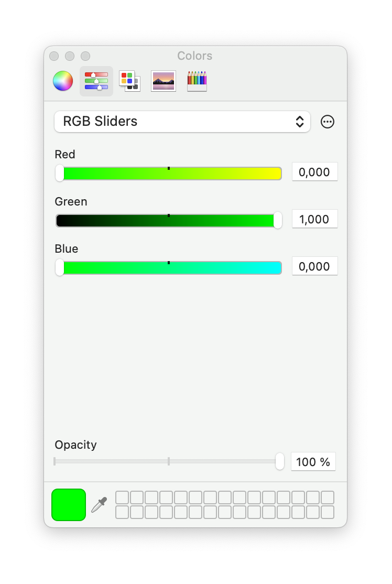This screenshot has height=584, width=392.
Task: Select the first empty saved-color well
Action: point(122,498)
